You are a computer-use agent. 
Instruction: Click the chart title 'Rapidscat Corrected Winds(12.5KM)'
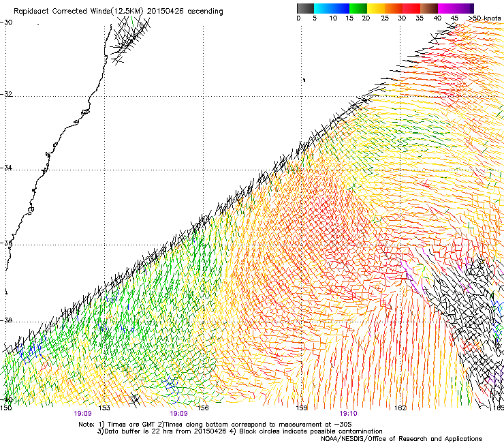point(78,12)
